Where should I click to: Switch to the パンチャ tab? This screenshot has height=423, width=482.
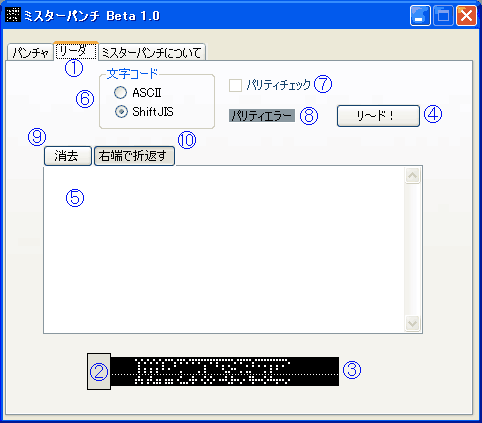(30, 52)
